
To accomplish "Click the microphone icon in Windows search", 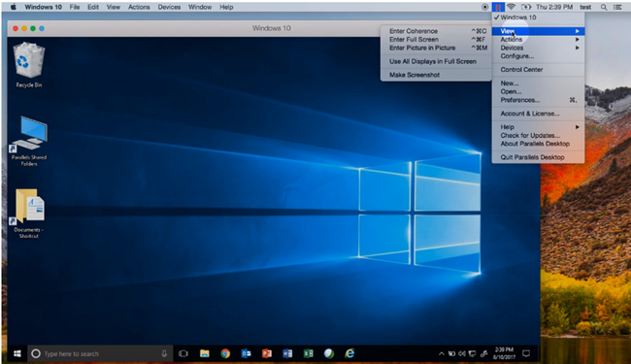I will tap(164, 353).
